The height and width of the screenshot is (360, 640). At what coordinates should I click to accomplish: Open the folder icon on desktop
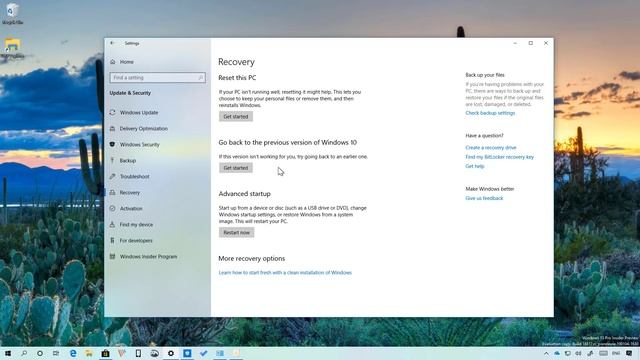tap(12, 49)
